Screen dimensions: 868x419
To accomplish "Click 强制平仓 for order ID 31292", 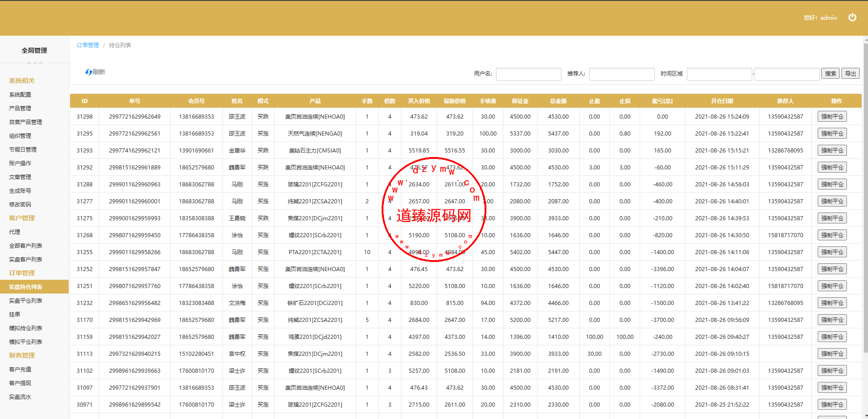I will tap(832, 168).
